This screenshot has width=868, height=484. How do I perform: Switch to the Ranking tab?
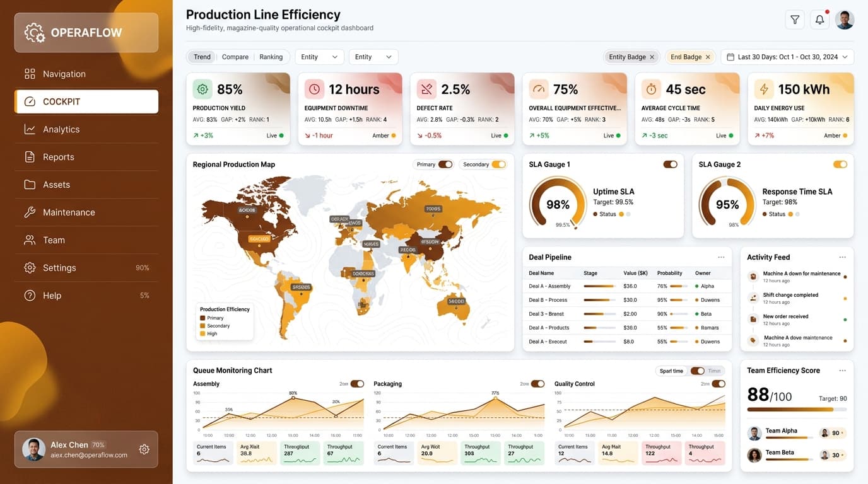(x=271, y=57)
